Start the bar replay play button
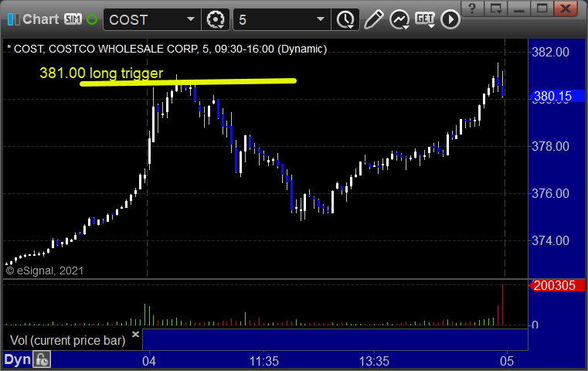Viewport: 588px width, 371px height. pos(450,19)
